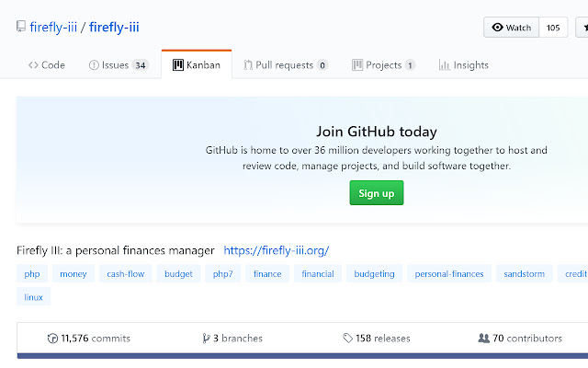588x368 pixels.
Task: Click the eye icon in Watch button
Action: coord(497,28)
